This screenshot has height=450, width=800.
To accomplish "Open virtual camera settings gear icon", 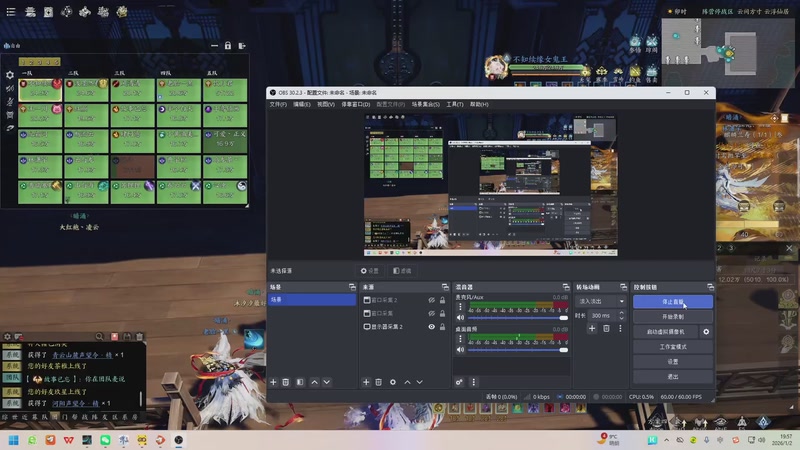I will 706,332.
